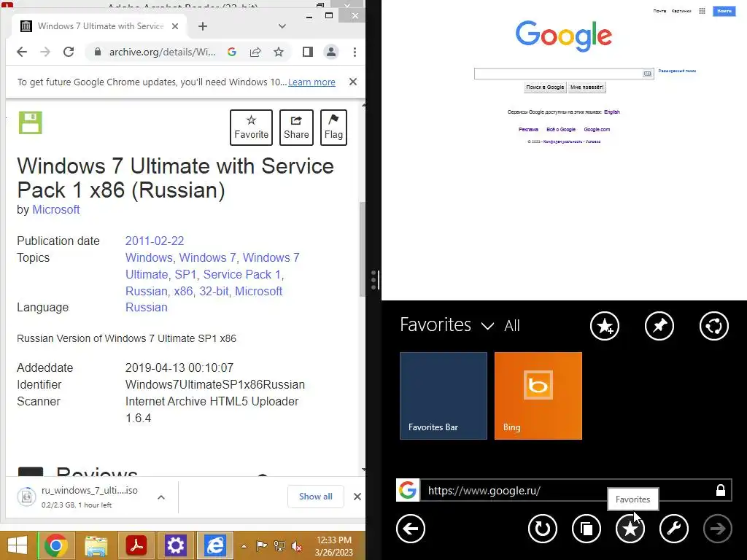Open the Russian language link
The height and width of the screenshot is (560, 747).
click(x=146, y=307)
